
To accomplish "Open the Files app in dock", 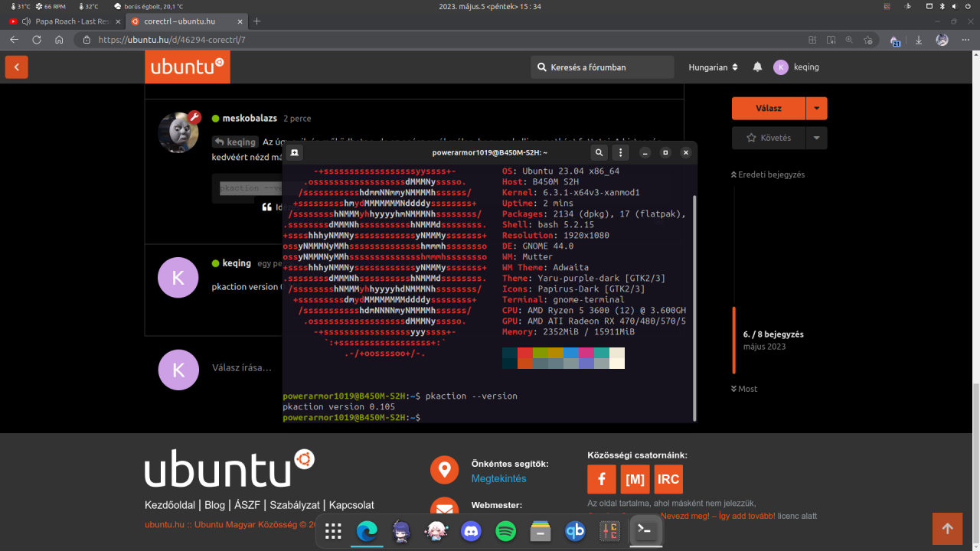I will 541,532.
